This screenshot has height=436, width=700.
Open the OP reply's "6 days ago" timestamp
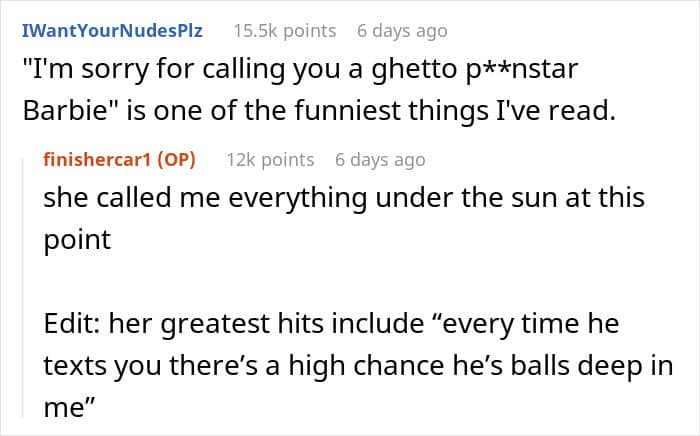point(380,160)
